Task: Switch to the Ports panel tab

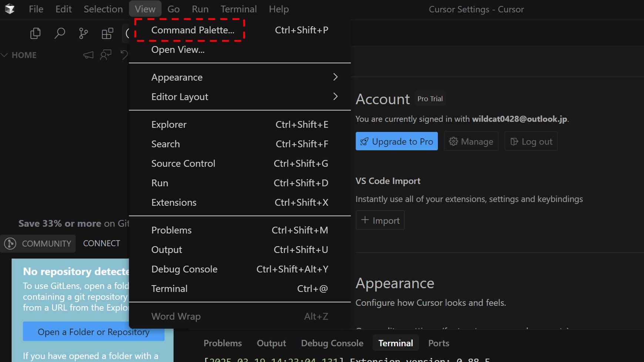Action: (x=439, y=343)
